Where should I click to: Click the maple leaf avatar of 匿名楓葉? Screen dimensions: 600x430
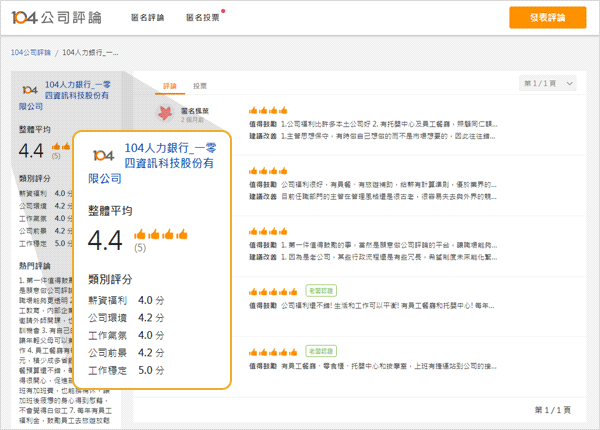tap(165, 113)
